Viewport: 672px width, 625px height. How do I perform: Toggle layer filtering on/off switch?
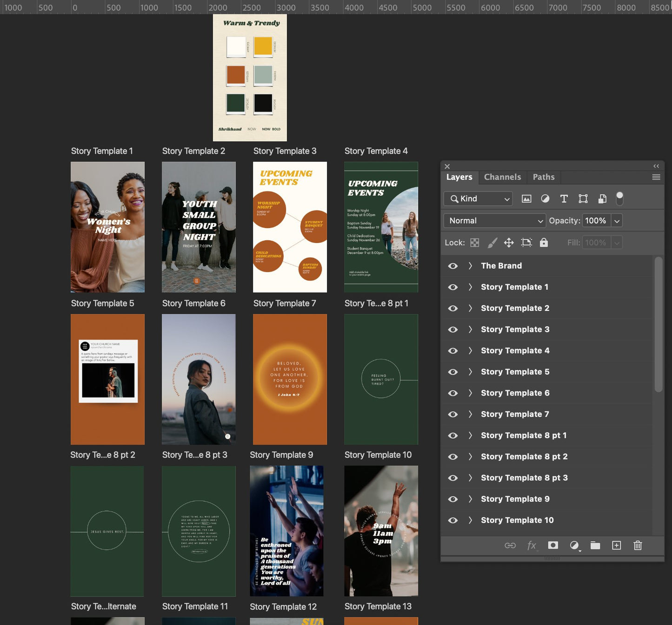pyautogui.click(x=619, y=198)
